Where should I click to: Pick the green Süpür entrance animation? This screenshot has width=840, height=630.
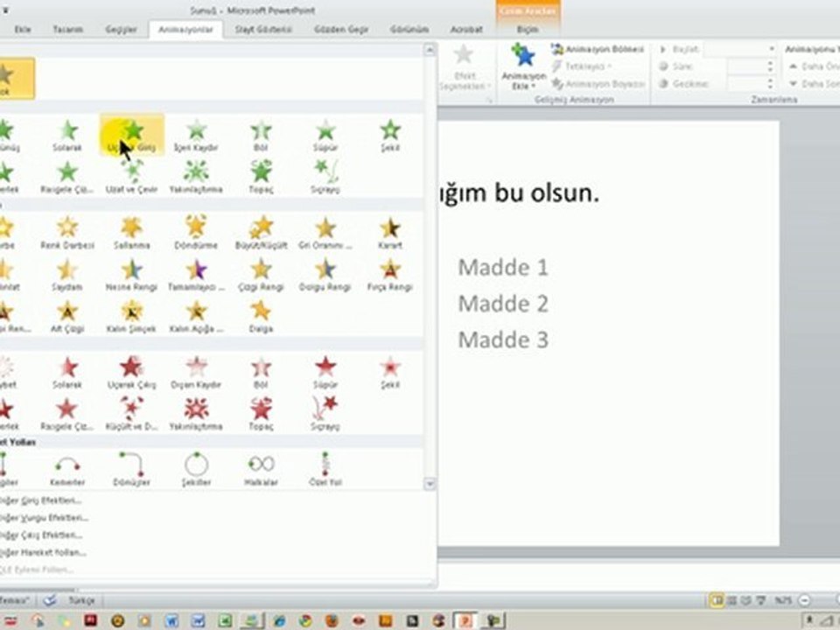pos(325,136)
